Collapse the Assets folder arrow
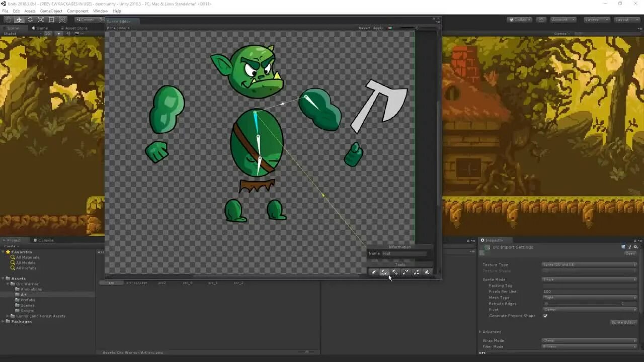 tap(3, 279)
